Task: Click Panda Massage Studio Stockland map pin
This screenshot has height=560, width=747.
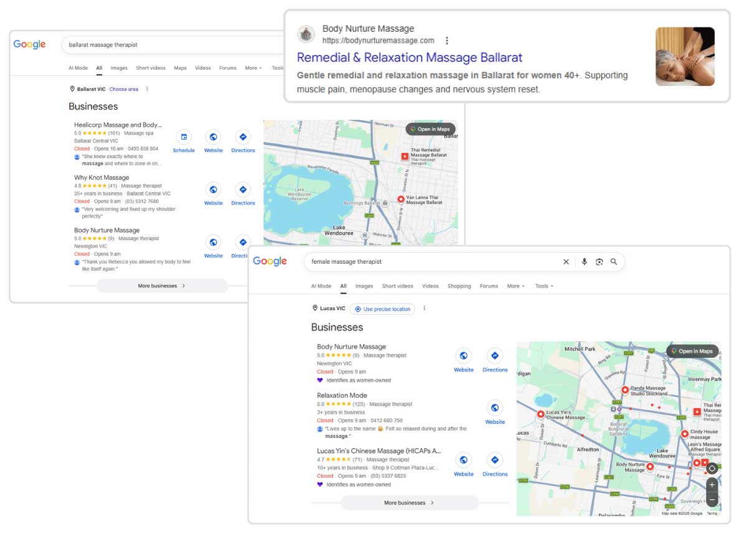Action: pyautogui.click(x=625, y=390)
